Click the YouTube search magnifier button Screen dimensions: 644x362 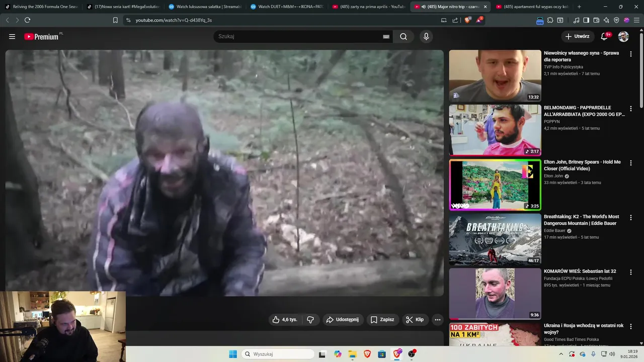point(404,37)
